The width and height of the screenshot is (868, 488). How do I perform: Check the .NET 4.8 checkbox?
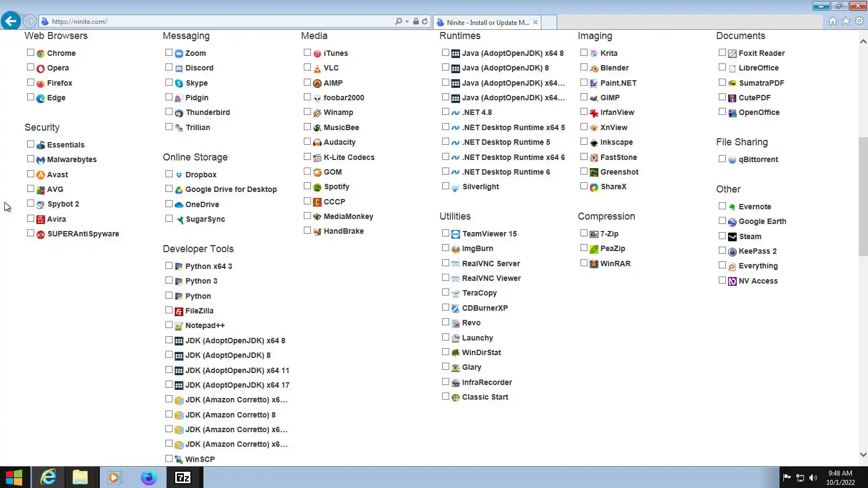446,112
